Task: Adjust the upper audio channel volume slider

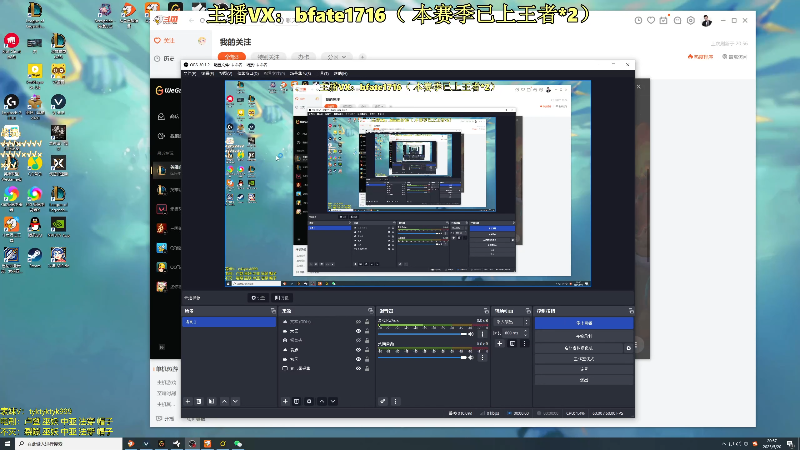Action: tap(422, 334)
